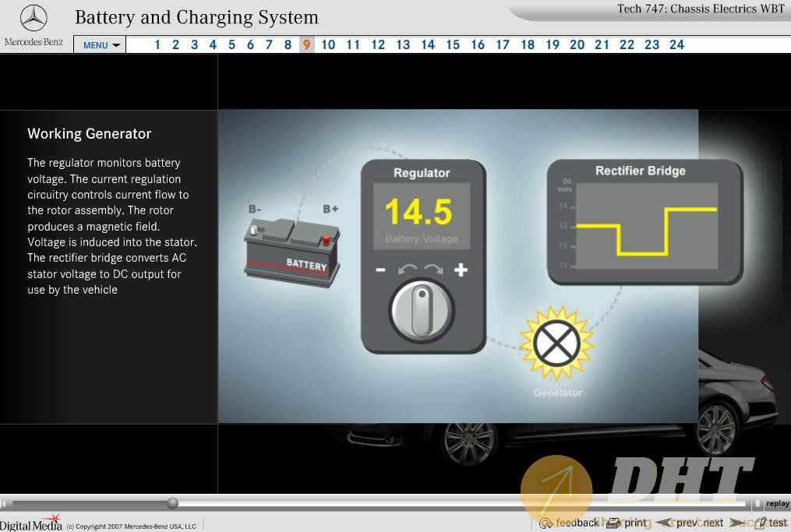This screenshot has height=532, width=791.
Task: Go to page 12
Action: (378, 45)
